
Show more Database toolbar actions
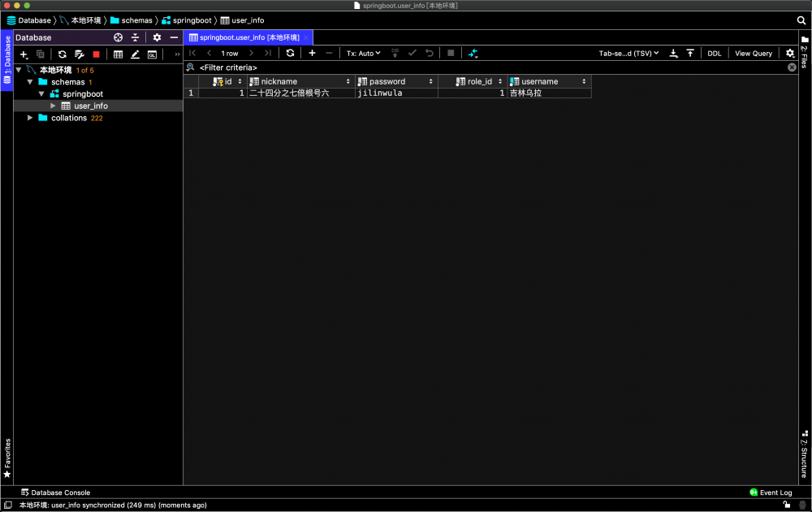[177, 54]
